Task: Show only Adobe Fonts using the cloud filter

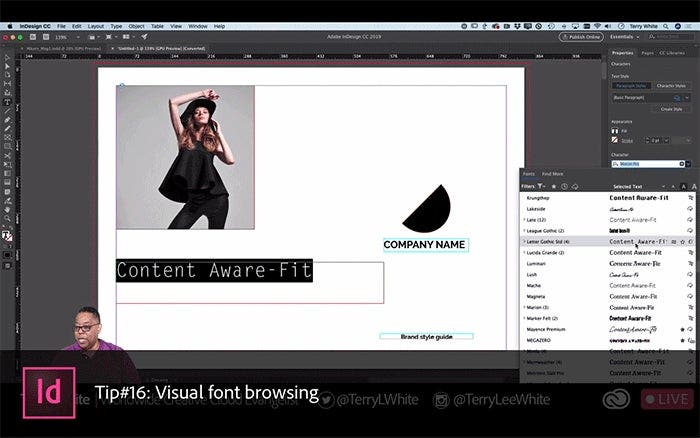Action: [574, 186]
